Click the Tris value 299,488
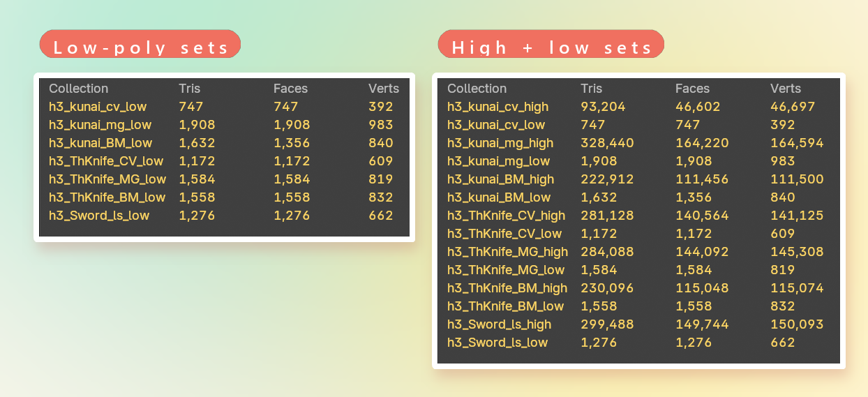 [x=607, y=324]
